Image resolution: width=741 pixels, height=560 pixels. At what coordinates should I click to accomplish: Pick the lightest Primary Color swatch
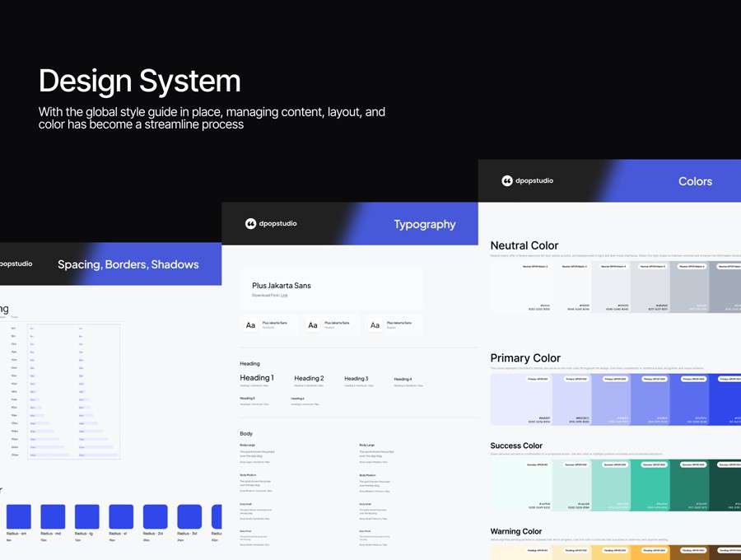tap(520, 399)
